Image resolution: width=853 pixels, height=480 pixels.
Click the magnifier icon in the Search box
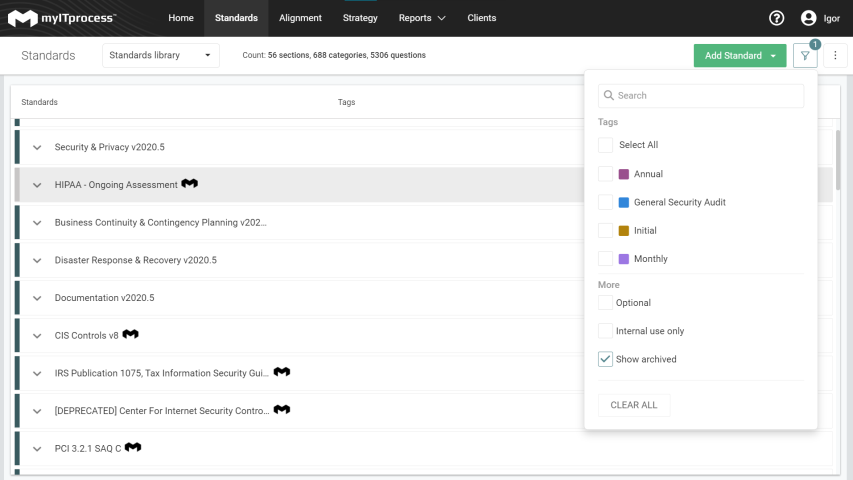click(x=609, y=95)
